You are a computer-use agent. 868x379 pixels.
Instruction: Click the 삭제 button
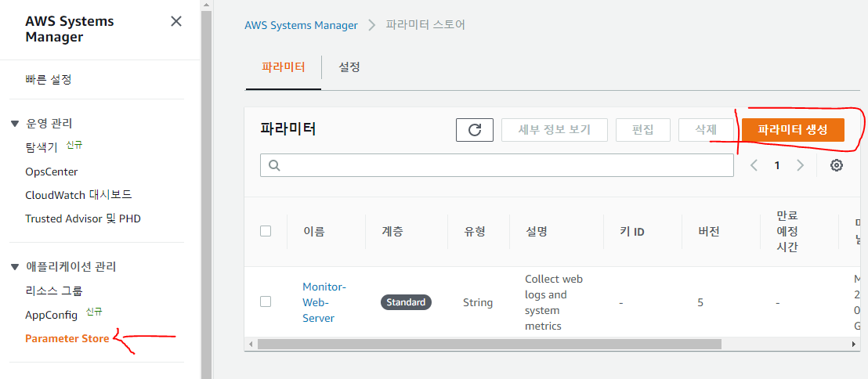click(706, 130)
